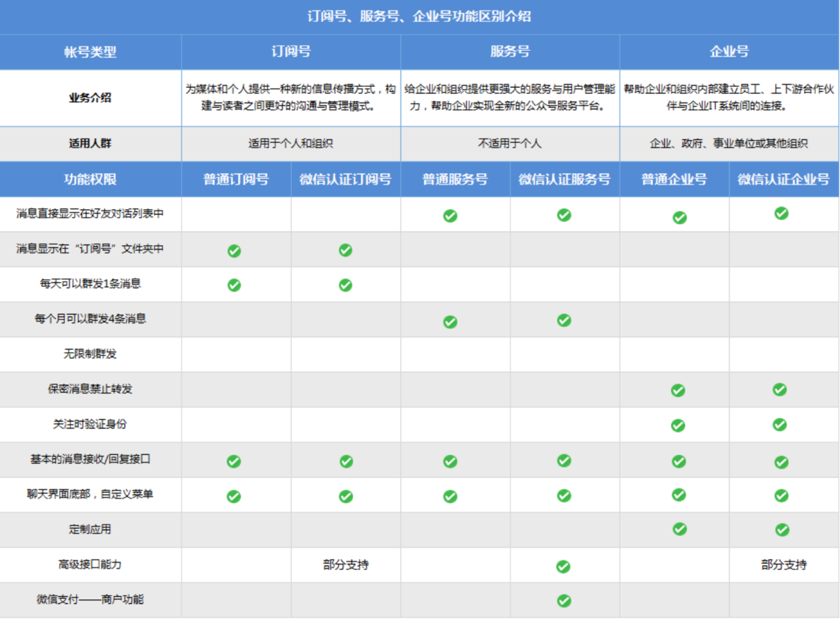The height and width of the screenshot is (619, 840).
Task: Click the 部分支持 text under 微信认证订阅号
Action: (345, 565)
